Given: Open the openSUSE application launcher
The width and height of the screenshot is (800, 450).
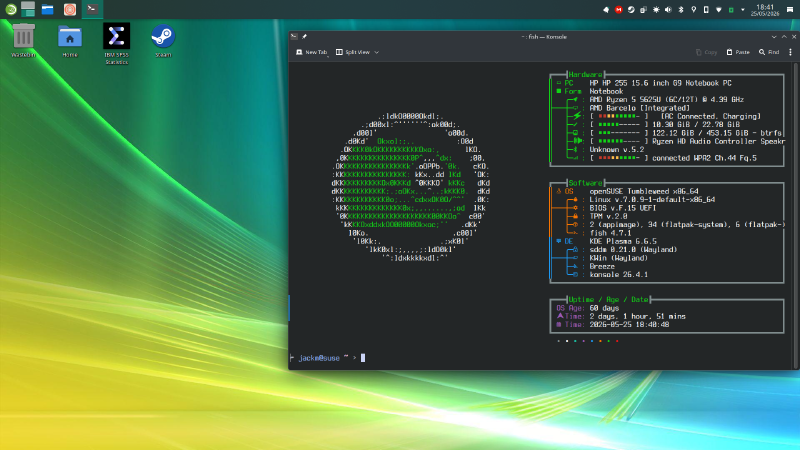Looking at the screenshot, I should tap(11, 9).
